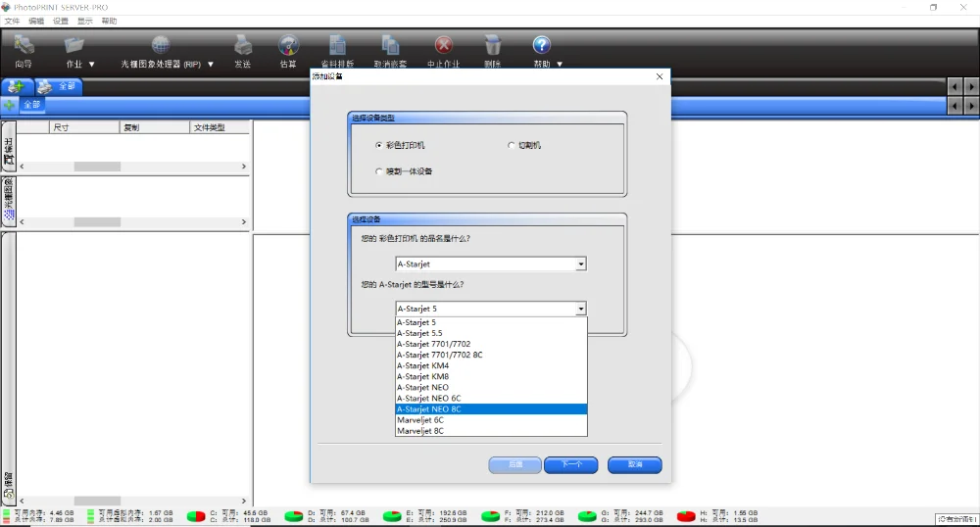The height and width of the screenshot is (527, 980).
Task: Click the RIP globe toolbar icon
Action: coord(161,45)
